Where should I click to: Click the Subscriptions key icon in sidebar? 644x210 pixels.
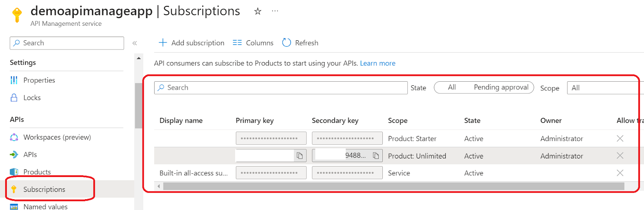tap(14, 189)
